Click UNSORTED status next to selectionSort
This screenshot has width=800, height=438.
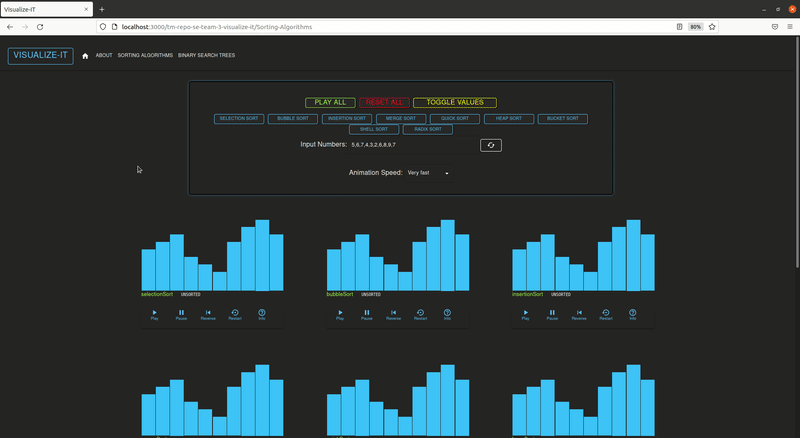point(191,295)
